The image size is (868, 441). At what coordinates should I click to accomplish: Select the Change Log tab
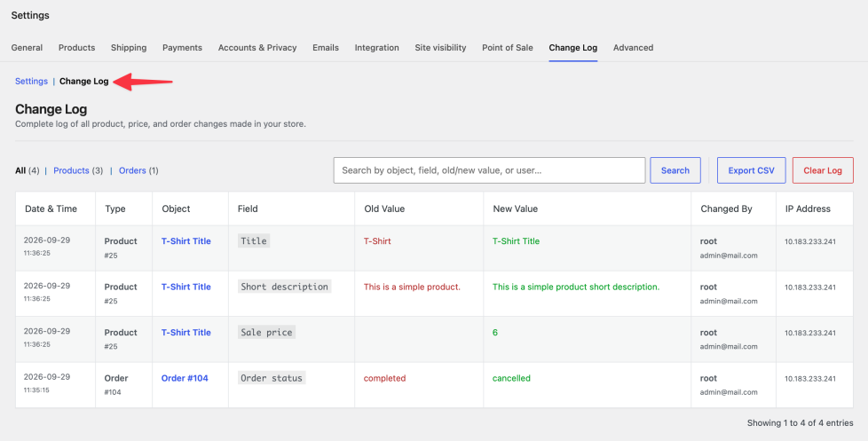pyautogui.click(x=573, y=48)
